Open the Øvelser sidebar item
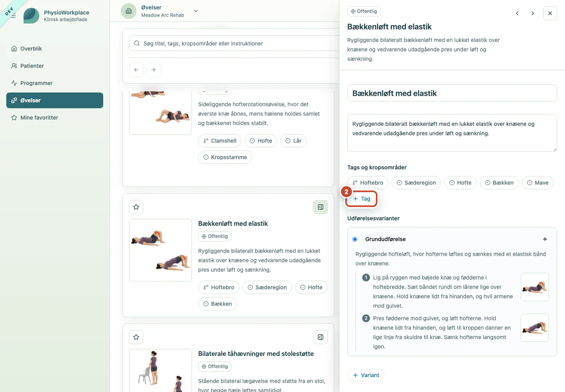 click(x=55, y=100)
